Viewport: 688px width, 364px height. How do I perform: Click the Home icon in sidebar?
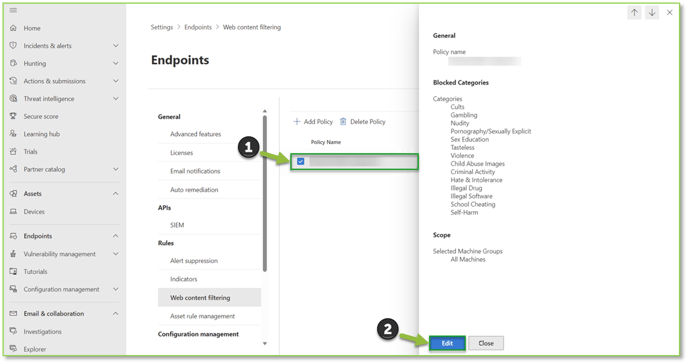tap(13, 28)
